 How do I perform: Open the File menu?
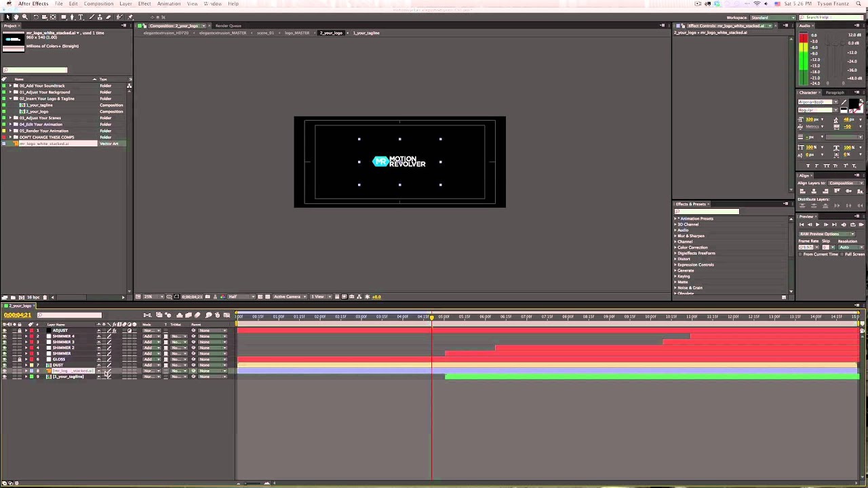[x=59, y=4]
